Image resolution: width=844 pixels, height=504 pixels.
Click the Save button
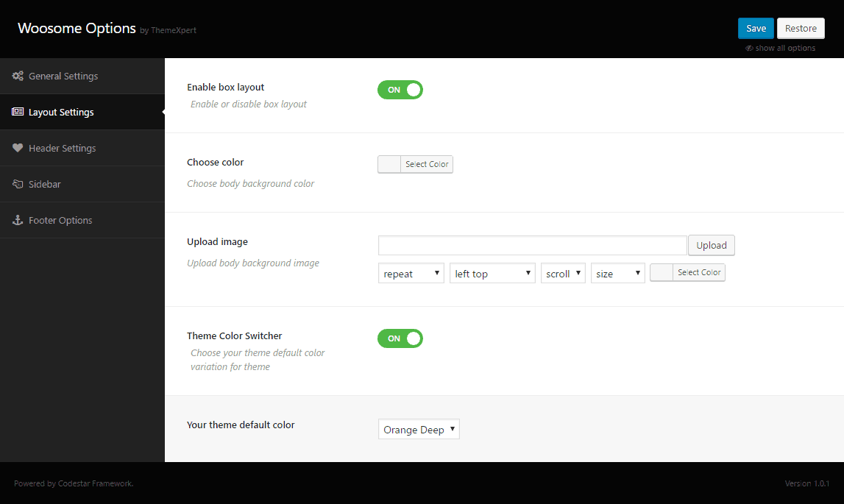(756, 28)
